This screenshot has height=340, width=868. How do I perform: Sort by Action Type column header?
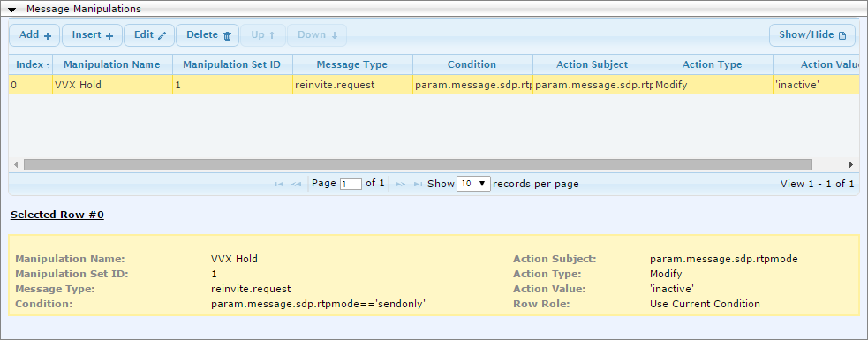tap(713, 64)
